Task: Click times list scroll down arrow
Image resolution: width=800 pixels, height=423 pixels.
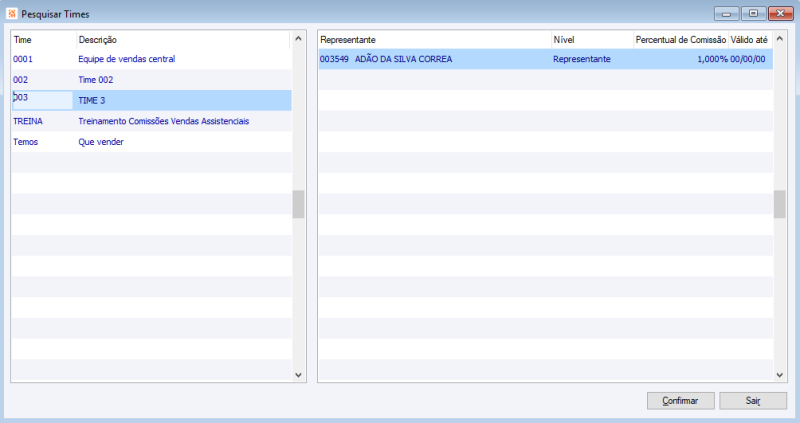Action: tap(298, 375)
